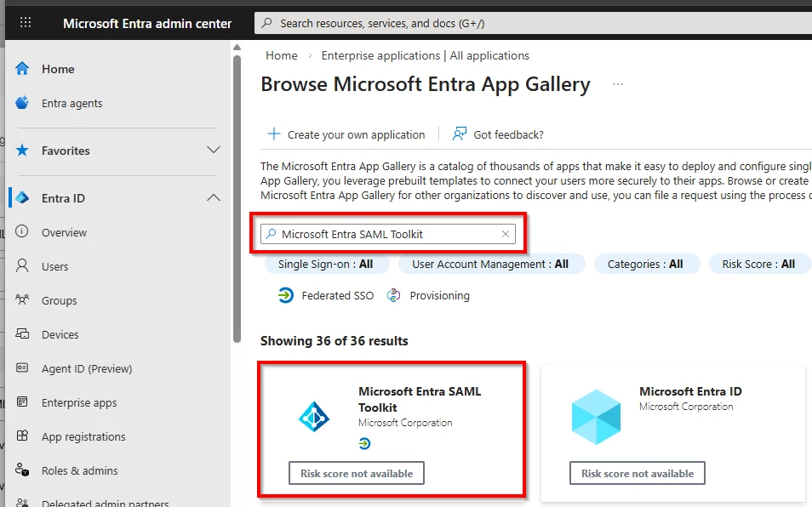Click the Favorites star icon
The width and height of the screenshot is (812, 507).
tap(22, 150)
